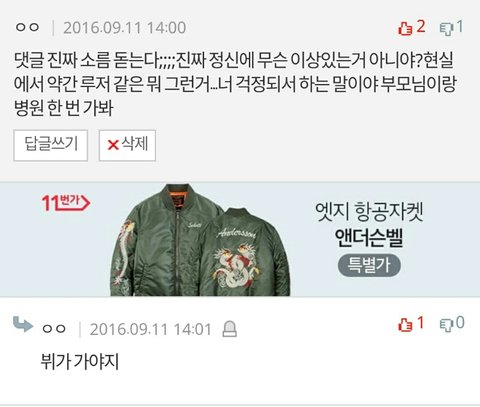This screenshot has width=480, height=407.
Task: Click the 특별가 badge in the ad
Action: 369,265
